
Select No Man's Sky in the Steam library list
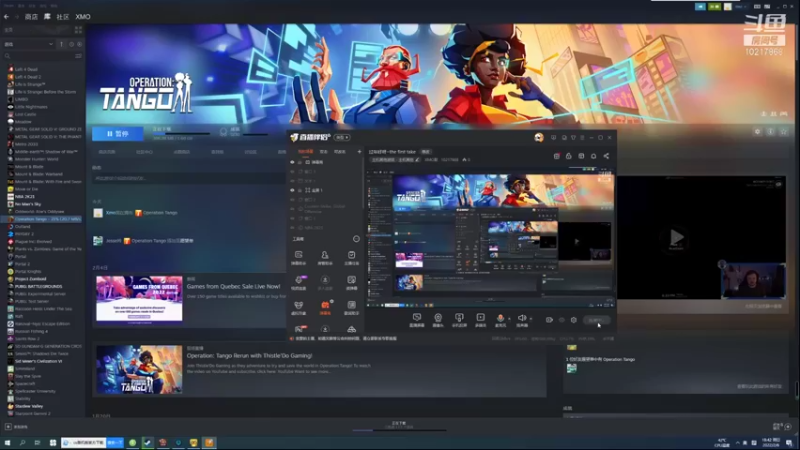(x=28, y=204)
